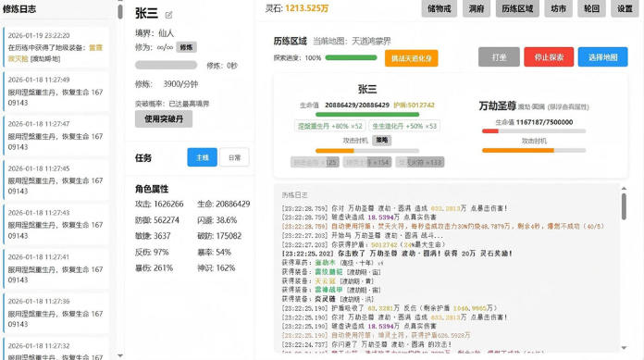Click the blue 选择地图 button
644x360 pixels.
tap(603, 57)
